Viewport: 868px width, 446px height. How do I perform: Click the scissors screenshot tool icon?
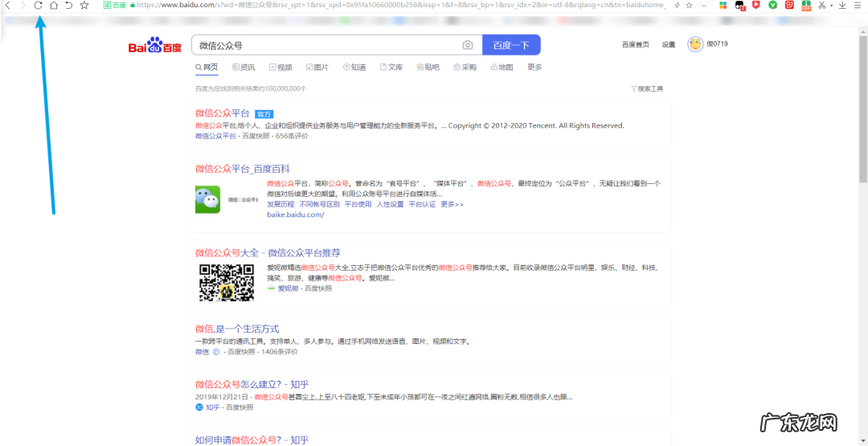822,5
